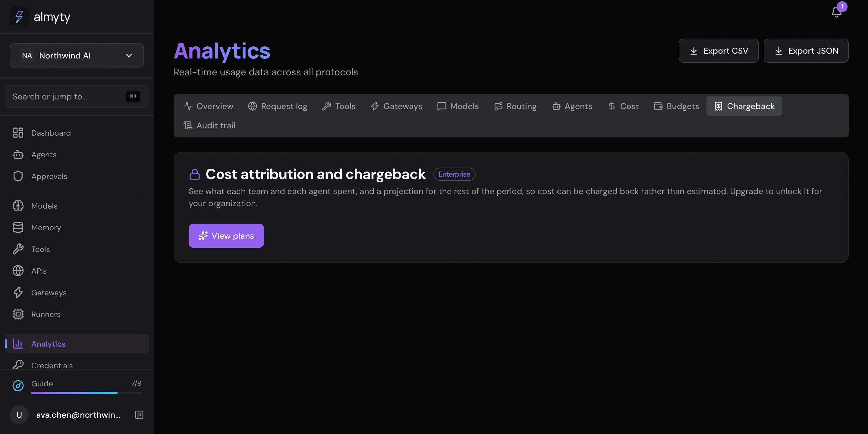Click the Analytics bar chart icon
The height and width of the screenshot is (434, 868).
point(18,344)
